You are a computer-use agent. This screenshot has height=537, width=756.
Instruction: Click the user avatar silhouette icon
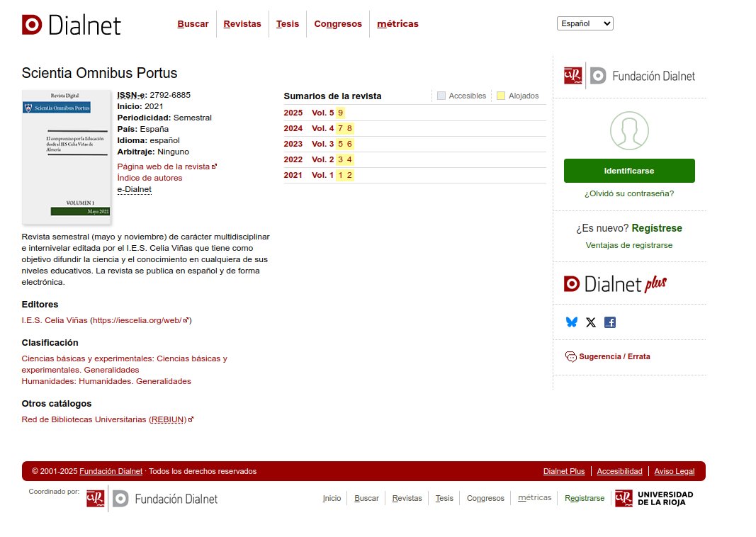tap(629, 130)
